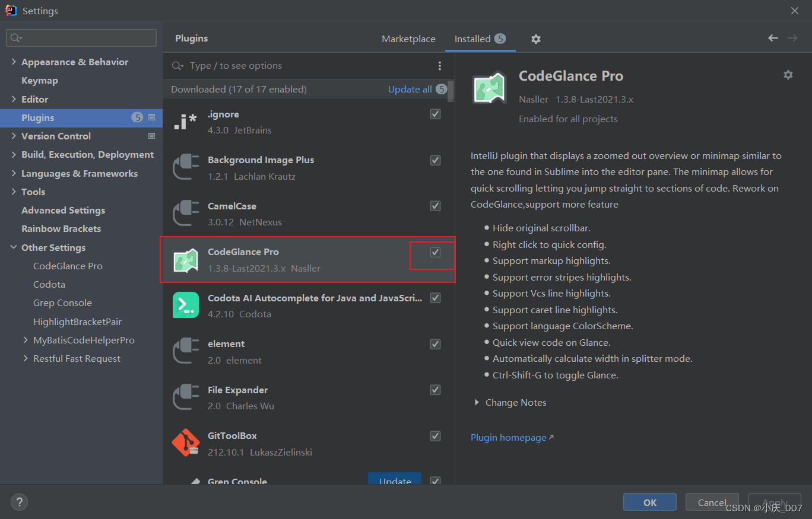
Task: Disable the GitToolBox plugin checkbox
Action: [x=436, y=436]
